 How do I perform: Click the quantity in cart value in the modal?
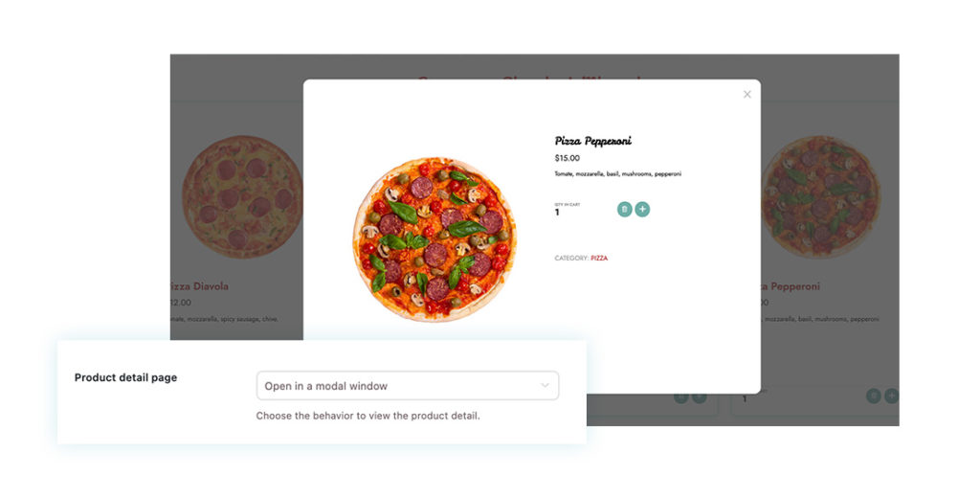pyautogui.click(x=557, y=213)
